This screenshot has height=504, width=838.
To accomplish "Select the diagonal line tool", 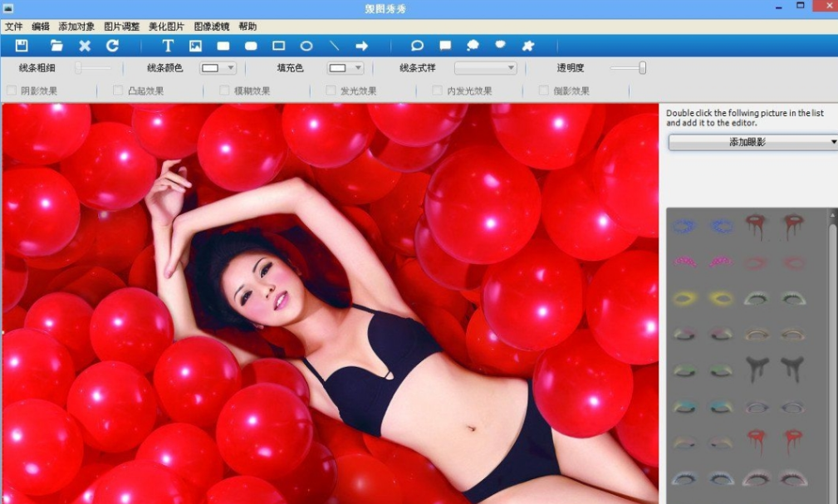I will [x=334, y=46].
